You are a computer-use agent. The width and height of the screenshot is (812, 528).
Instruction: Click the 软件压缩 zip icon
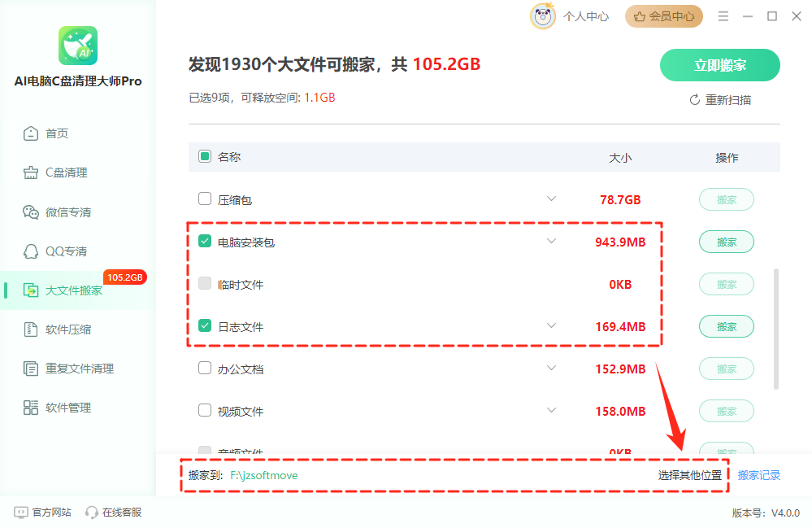click(31, 329)
